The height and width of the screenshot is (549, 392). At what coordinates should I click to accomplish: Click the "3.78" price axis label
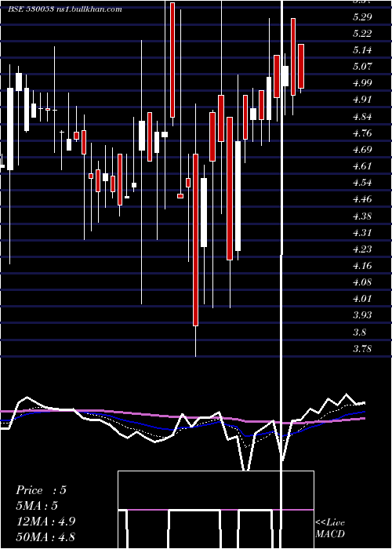362,349
